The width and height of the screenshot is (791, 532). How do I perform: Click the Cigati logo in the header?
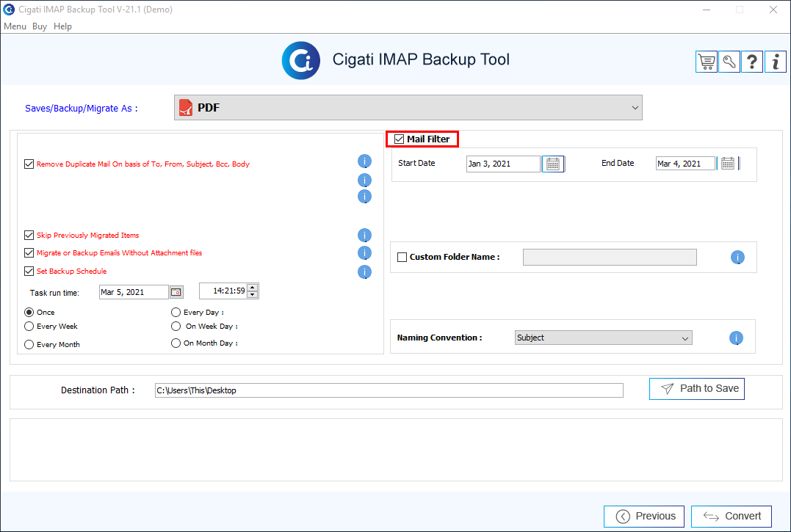pos(301,60)
